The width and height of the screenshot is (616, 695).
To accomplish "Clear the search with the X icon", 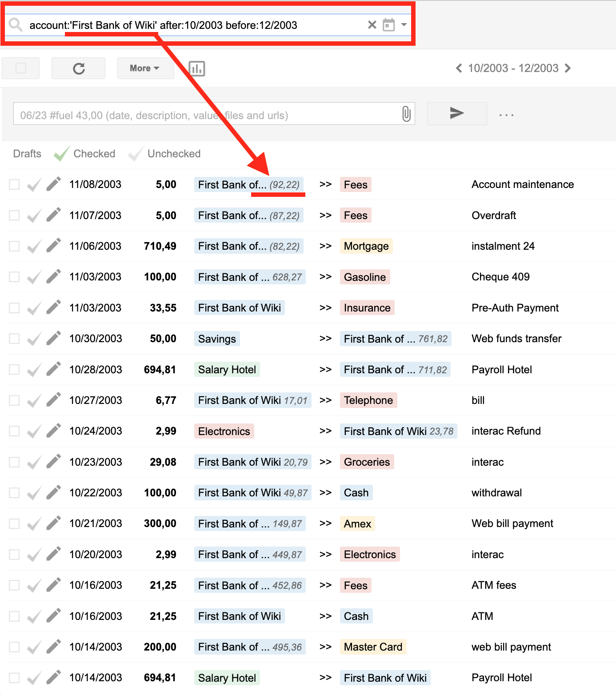I will (372, 25).
